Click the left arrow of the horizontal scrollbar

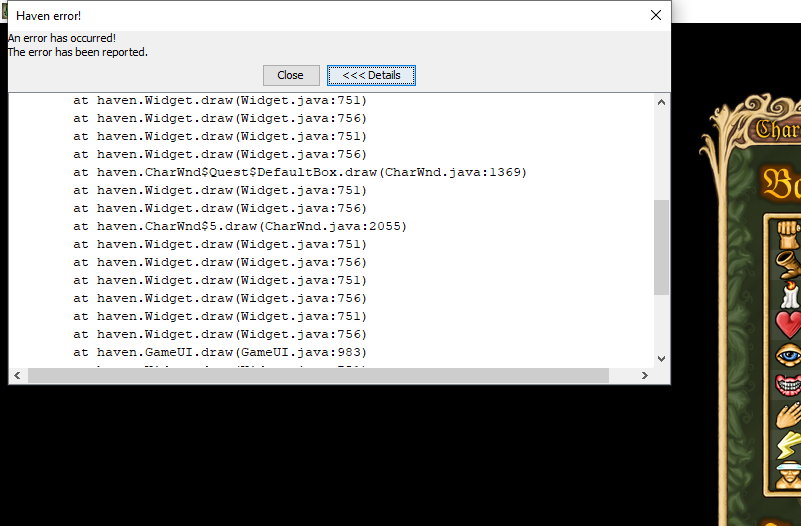17,376
